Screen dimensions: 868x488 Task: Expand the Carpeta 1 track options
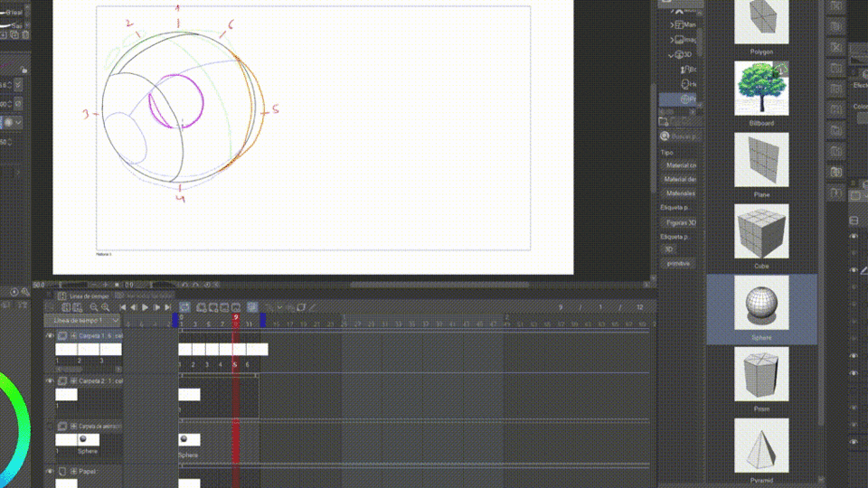(74, 335)
